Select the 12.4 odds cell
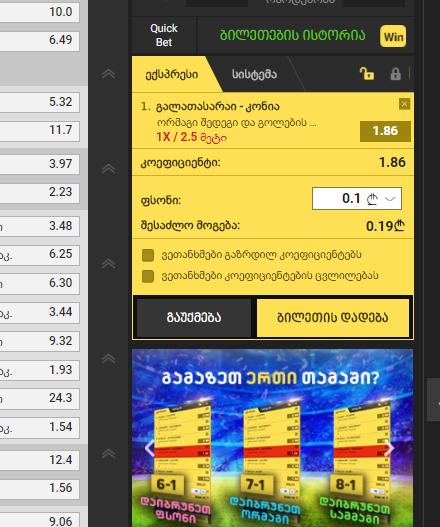The image size is (440, 527). tap(40, 460)
